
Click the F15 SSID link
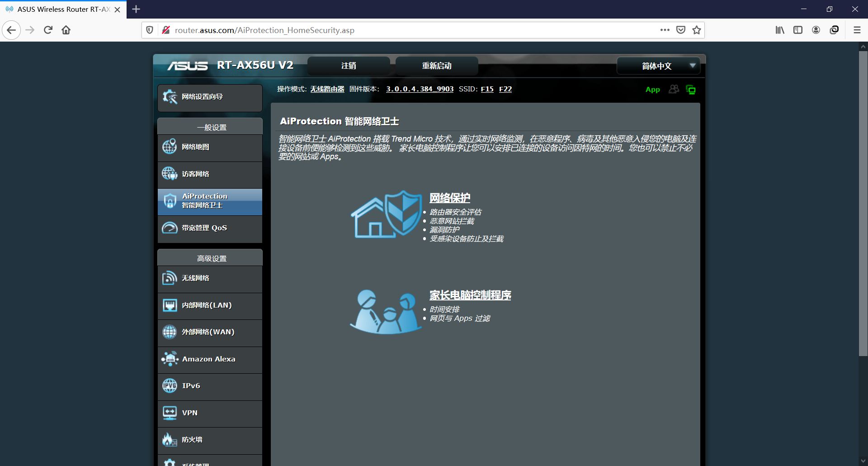pos(487,89)
